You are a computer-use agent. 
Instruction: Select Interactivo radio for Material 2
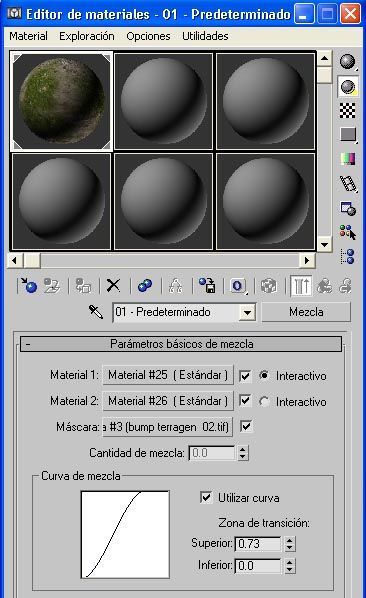click(x=264, y=401)
